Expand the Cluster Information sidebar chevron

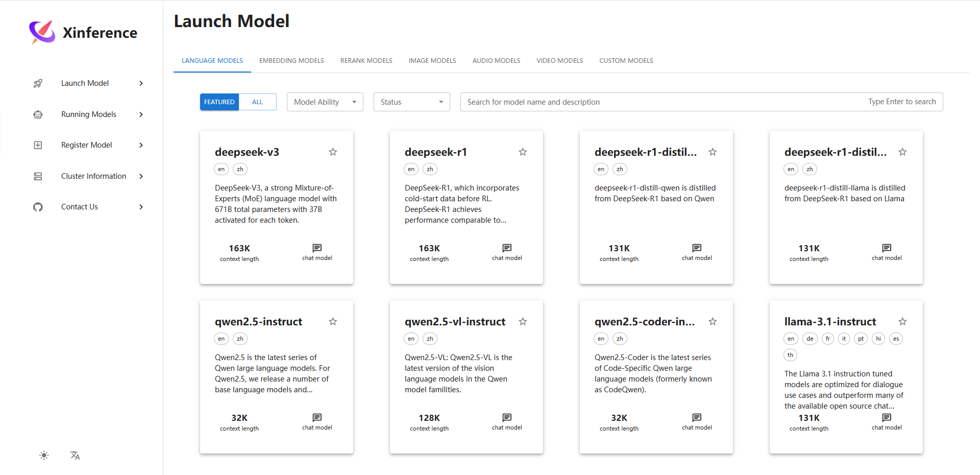pos(141,176)
